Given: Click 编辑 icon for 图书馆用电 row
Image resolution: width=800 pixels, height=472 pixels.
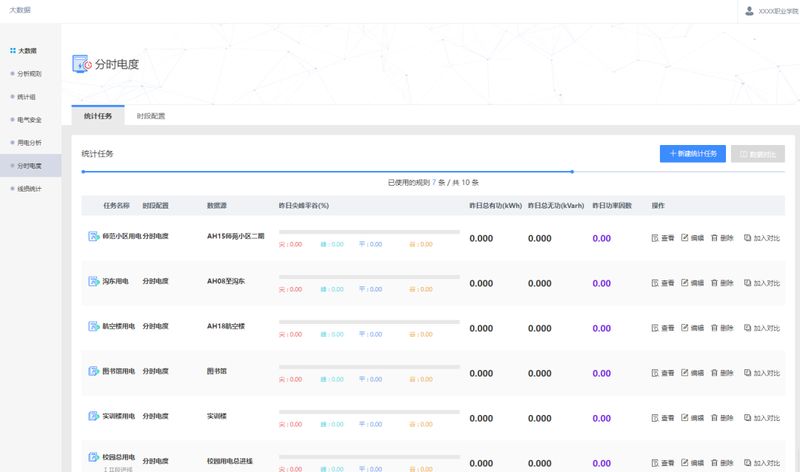Looking at the screenshot, I should tap(685, 373).
